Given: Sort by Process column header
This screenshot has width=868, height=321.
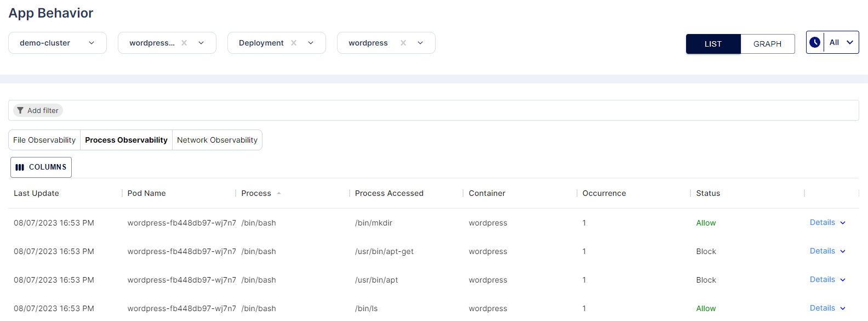Looking at the screenshot, I should (x=256, y=193).
